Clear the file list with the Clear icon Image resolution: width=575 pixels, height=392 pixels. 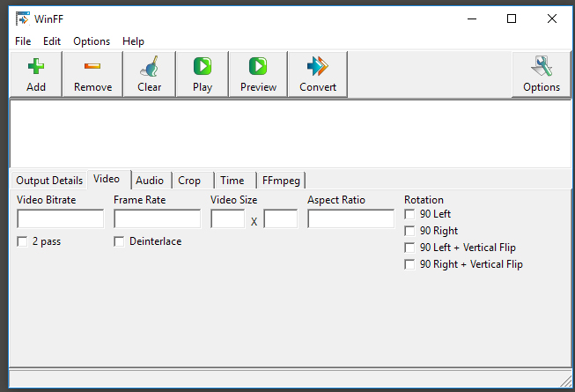pyautogui.click(x=149, y=75)
